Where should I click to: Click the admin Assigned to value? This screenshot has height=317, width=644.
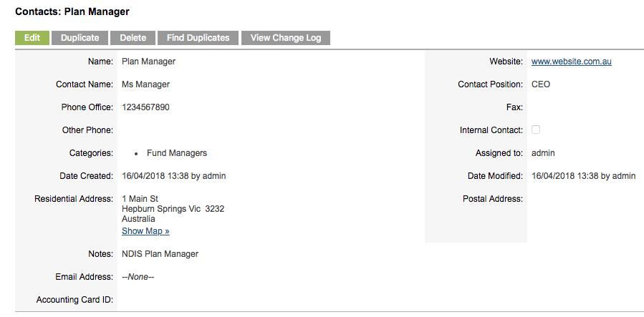tap(543, 153)
